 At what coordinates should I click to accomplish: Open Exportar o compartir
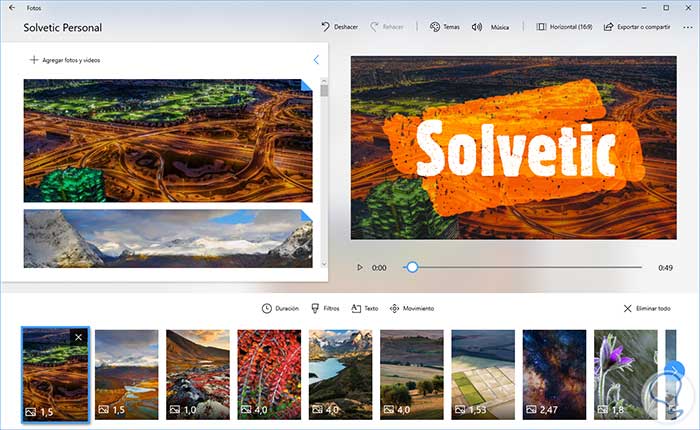point(637,27)
